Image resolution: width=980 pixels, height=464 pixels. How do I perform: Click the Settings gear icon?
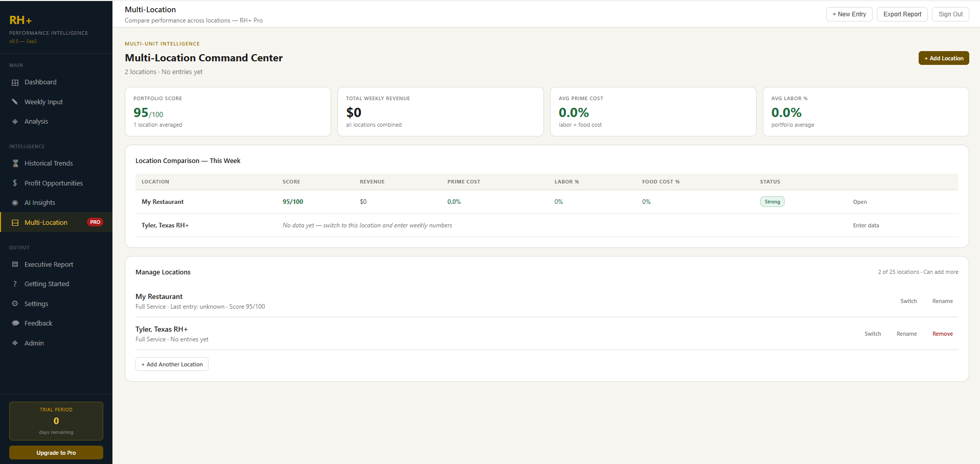tap(15, 304)
